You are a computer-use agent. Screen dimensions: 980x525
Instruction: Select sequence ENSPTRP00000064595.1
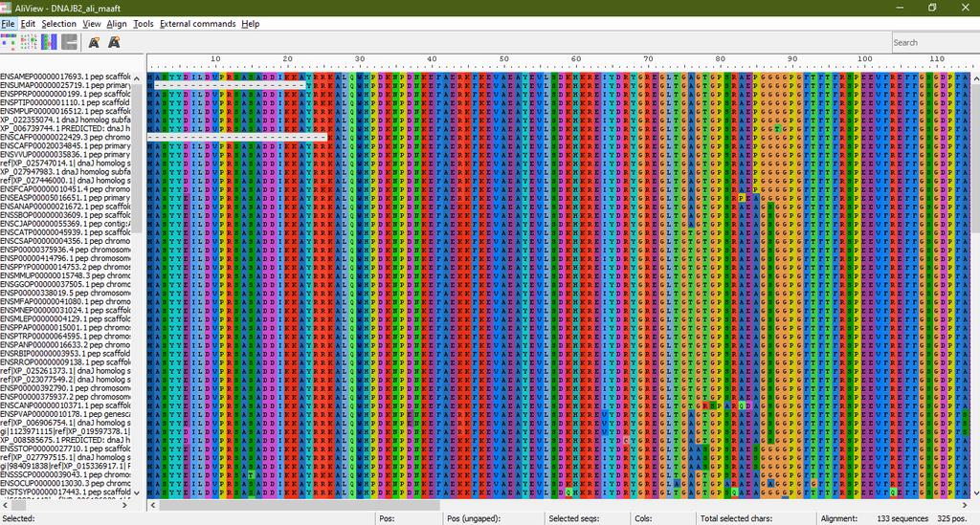coord(66,336)
